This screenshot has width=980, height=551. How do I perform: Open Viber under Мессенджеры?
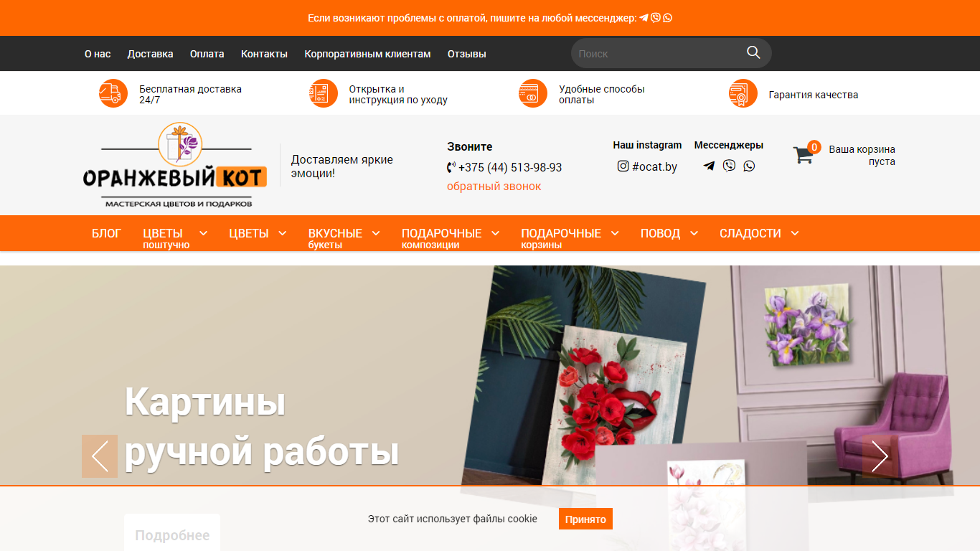click(x=729, y=166)
